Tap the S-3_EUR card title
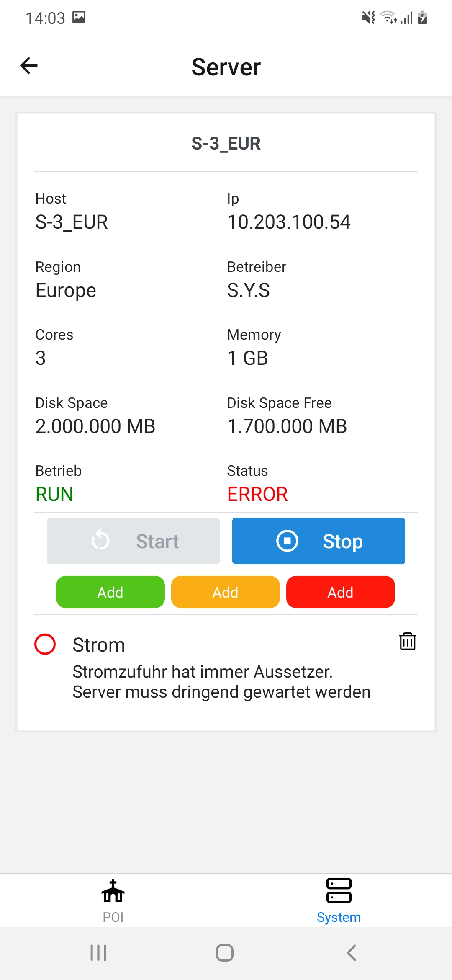This screenshot has width=452, height=980. point(226,144)
